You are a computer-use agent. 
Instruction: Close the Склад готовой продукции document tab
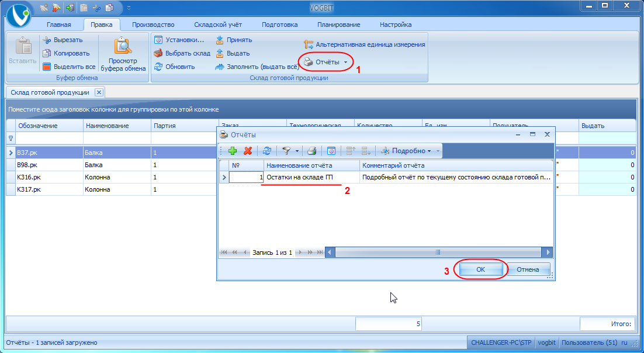(x=99, y=92)
